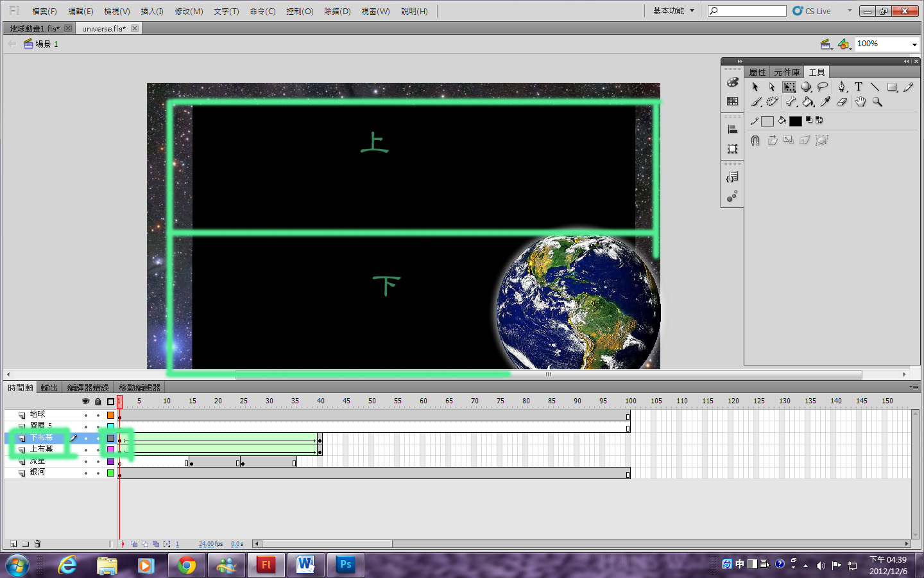This screenshot has width=924, height=578.
Task: Open the 基本功能 workspace dropdown
Action: click(673, 11)
